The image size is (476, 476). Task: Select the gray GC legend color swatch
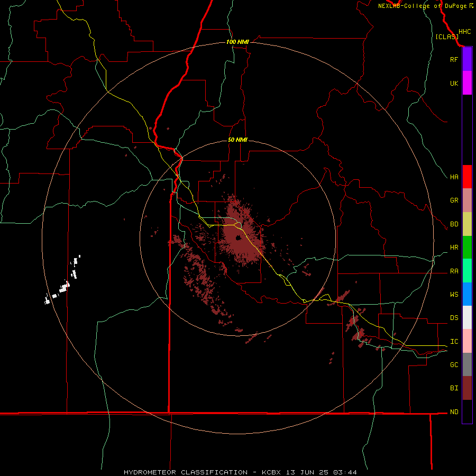tap(467, 364)
